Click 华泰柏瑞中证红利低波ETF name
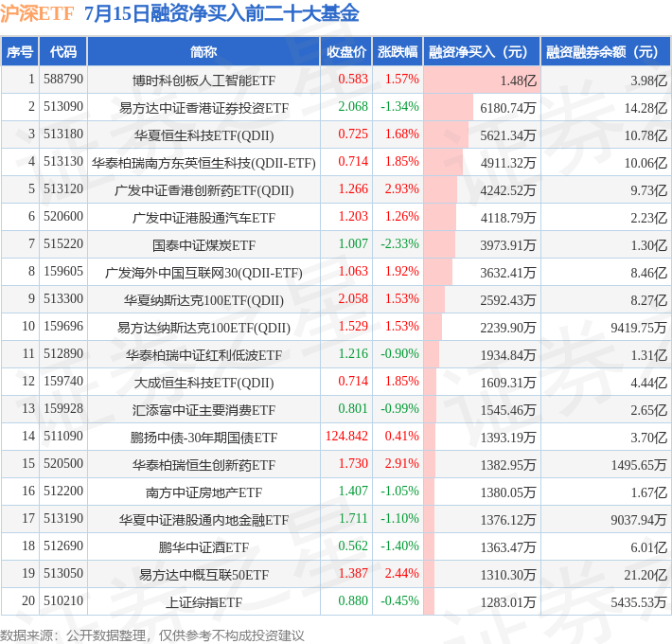The height and width of the screenshot is (644, 672). (x=203, y=354)
